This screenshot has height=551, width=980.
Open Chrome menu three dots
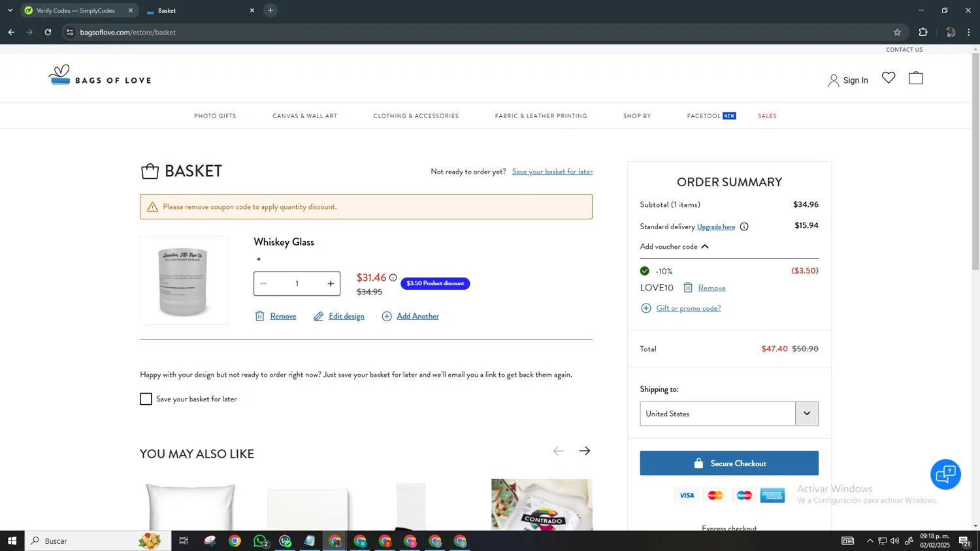pyautogui.click(x=969, y=32)
